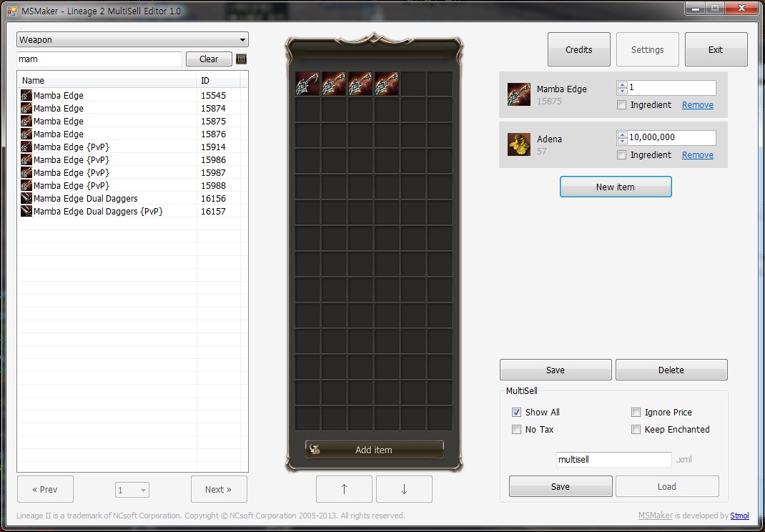Open the page number dropdown
This screenshot has width=765, height=532.
tap(132, 490)
